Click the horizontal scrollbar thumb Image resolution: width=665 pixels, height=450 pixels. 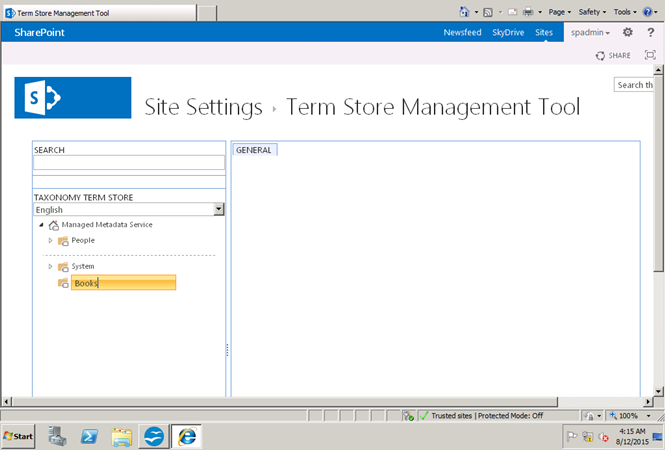coord(285,401)
